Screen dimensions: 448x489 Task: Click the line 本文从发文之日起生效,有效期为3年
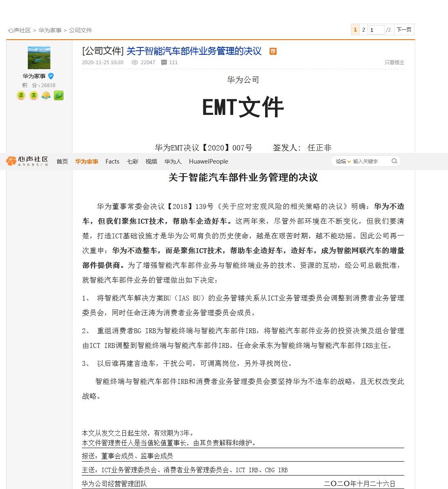click(x=138, y=433)
